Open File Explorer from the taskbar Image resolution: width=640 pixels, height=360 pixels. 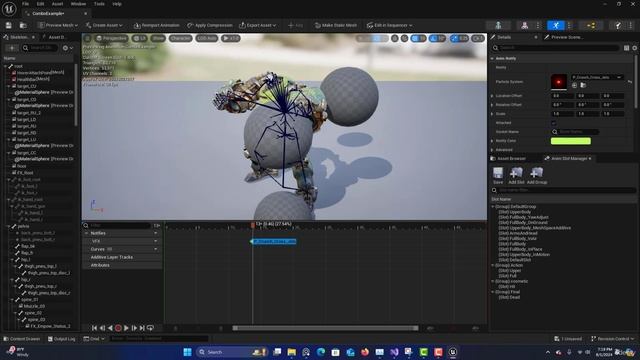click(x=291, y=352)
